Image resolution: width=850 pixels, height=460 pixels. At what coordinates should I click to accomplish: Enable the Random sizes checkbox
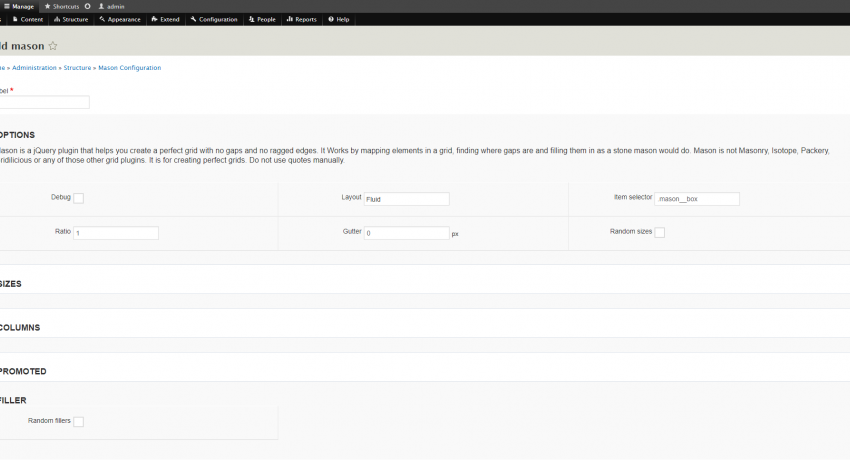click(660, 232)
